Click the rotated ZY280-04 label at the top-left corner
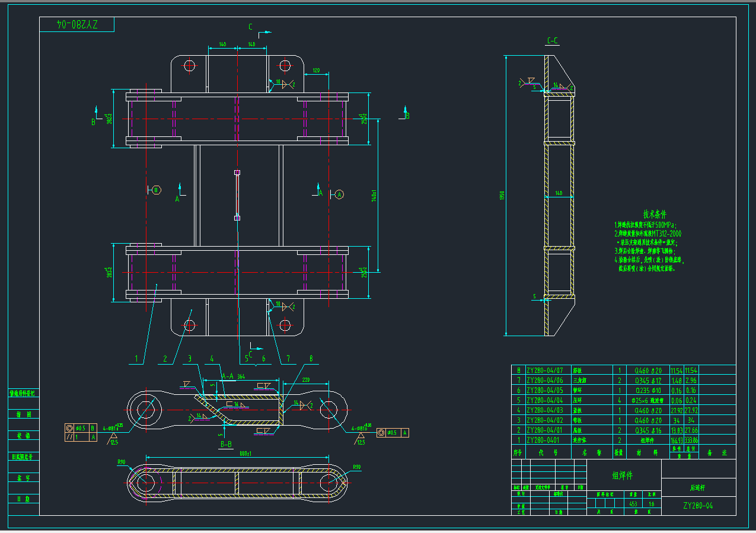Image resolution: width=756 pixels, height=533 pixels. (x=77, y=24)
